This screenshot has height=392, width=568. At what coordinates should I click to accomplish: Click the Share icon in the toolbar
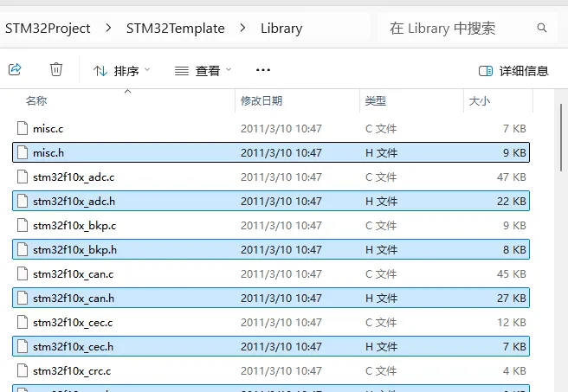tap(15, 69)
